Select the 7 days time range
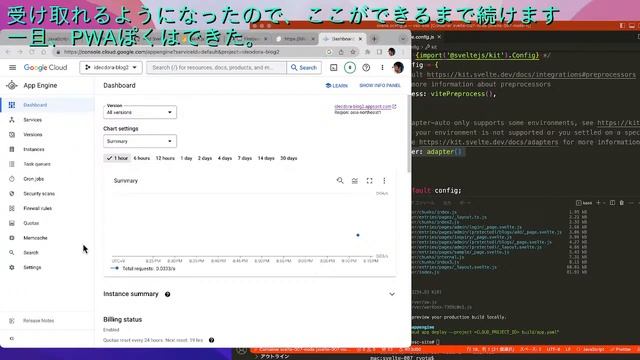 245,158
